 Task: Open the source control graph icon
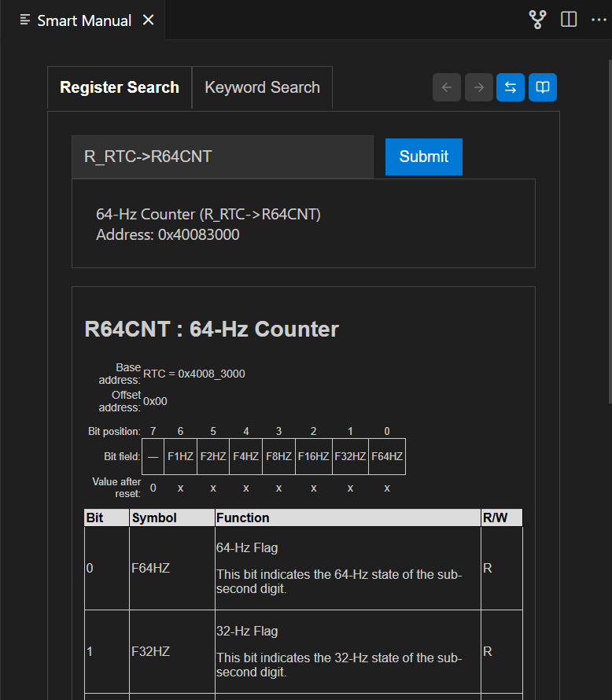[537, 19]
